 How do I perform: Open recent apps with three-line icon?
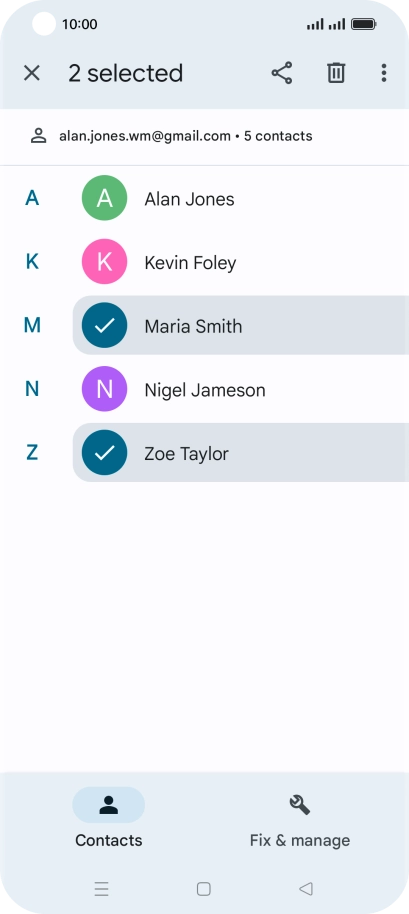point(102,888)
